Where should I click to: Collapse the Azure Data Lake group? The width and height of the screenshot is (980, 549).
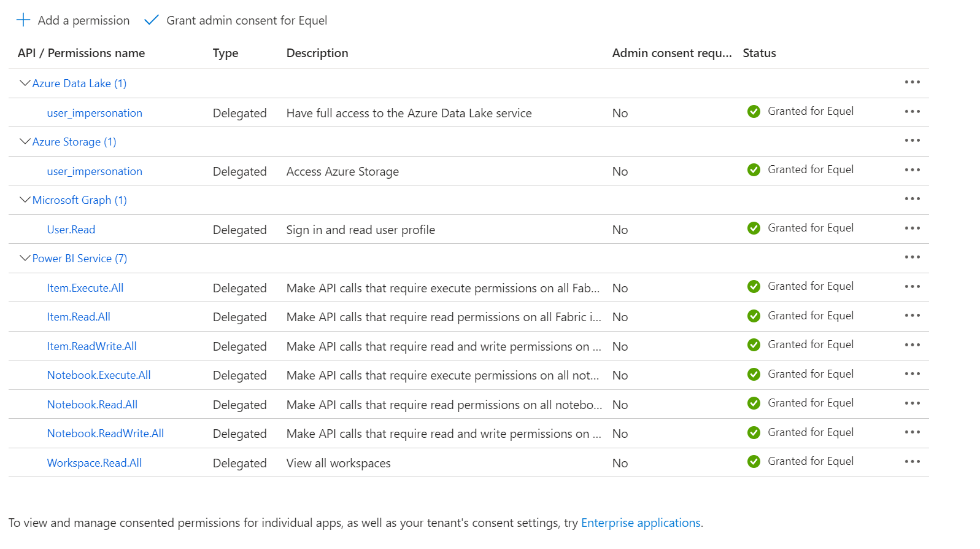(x=25, y=83)
